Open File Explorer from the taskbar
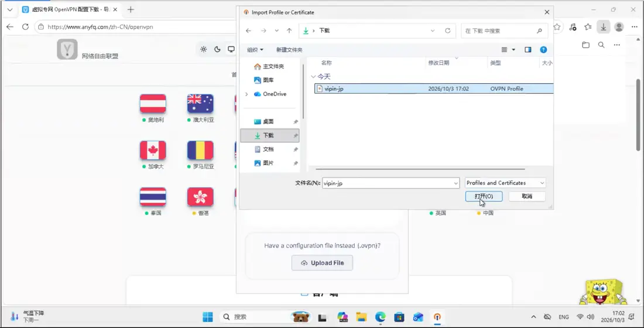This screenshot has height=328, width=644. point(361,317)
